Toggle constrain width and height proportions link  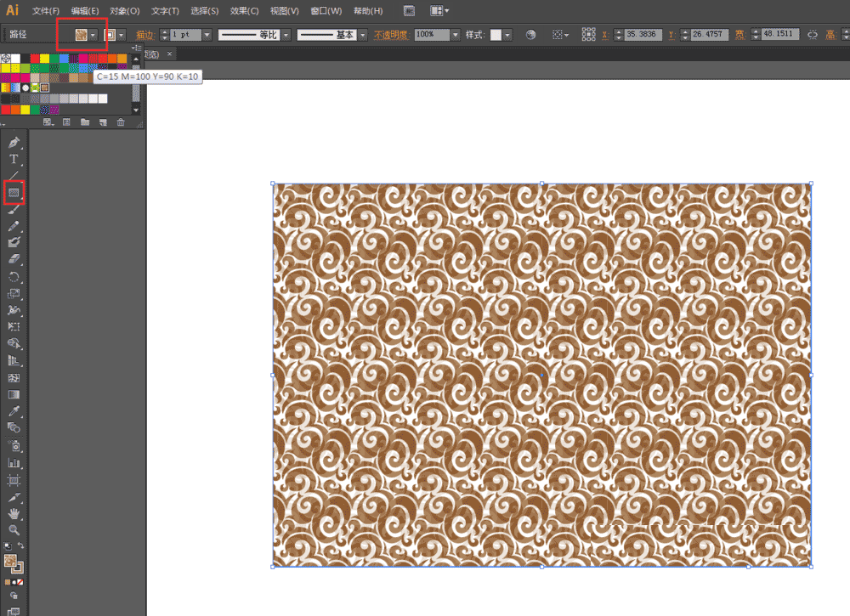tap(812, 35)
